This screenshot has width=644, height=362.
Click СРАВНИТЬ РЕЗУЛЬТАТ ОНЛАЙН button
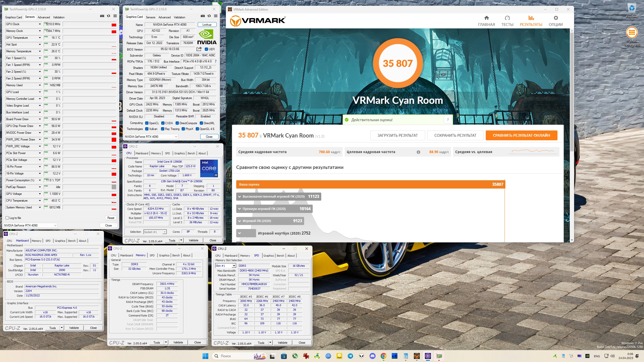521,135
